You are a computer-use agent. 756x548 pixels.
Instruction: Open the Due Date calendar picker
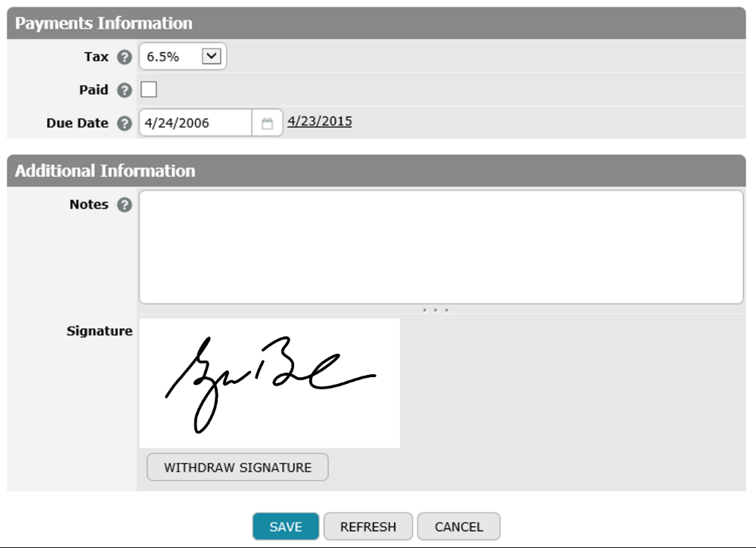click(x=267, y=123)
